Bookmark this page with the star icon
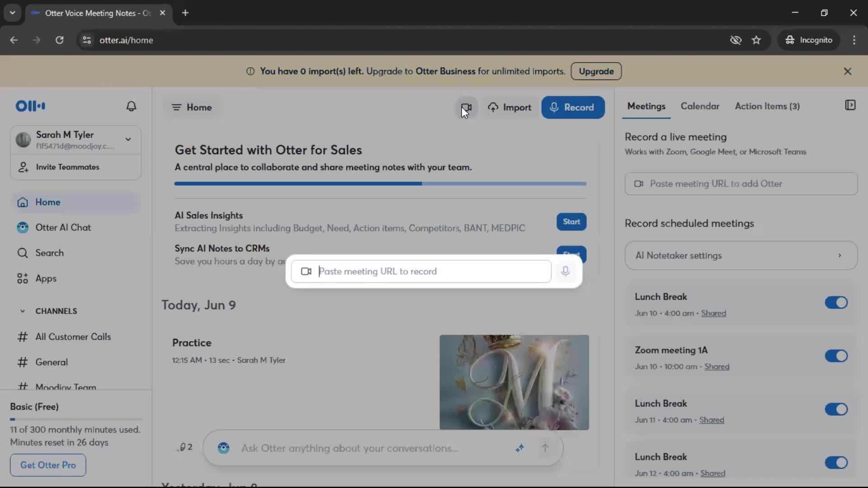The image size is (868, 488). pyautogui.click(x=756, y=40)
